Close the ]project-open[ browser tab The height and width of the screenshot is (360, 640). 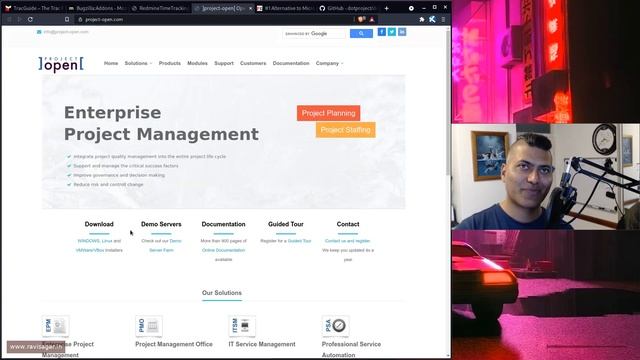(x=250, y=8)
